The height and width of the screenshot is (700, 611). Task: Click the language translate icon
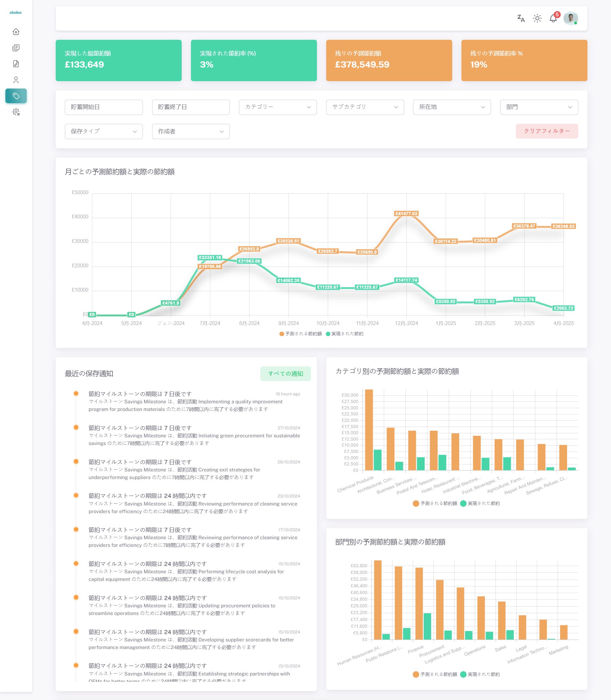click(521, 18)
